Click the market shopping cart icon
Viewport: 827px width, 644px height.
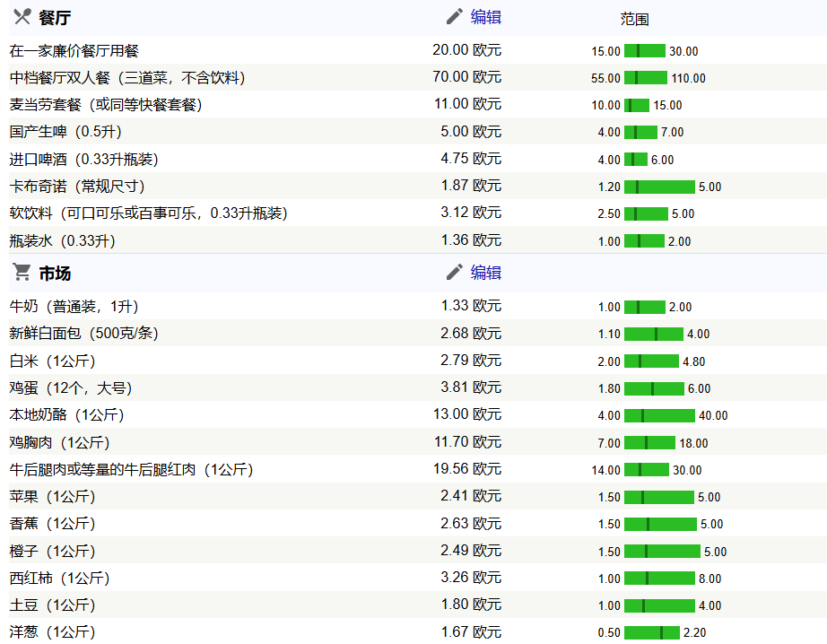22,273
